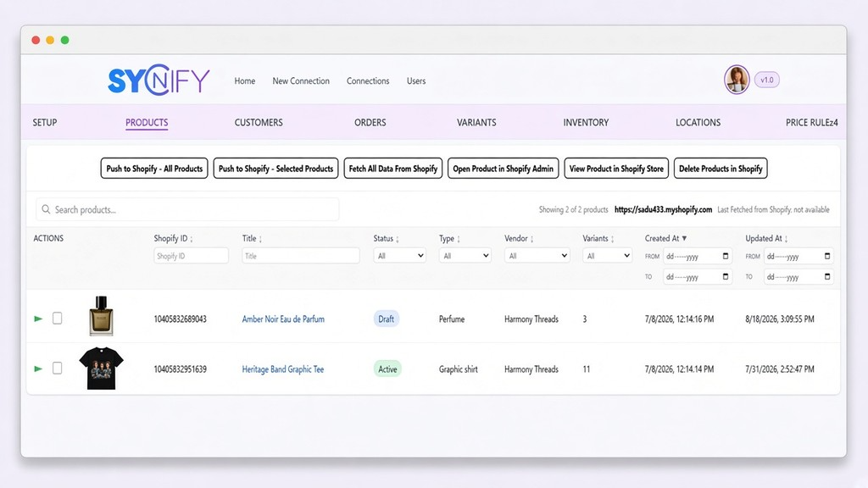The height and width of the screenshot is (488, 868).
Task: Click Open Product in Shopify Admin
Action: point(504,169)
